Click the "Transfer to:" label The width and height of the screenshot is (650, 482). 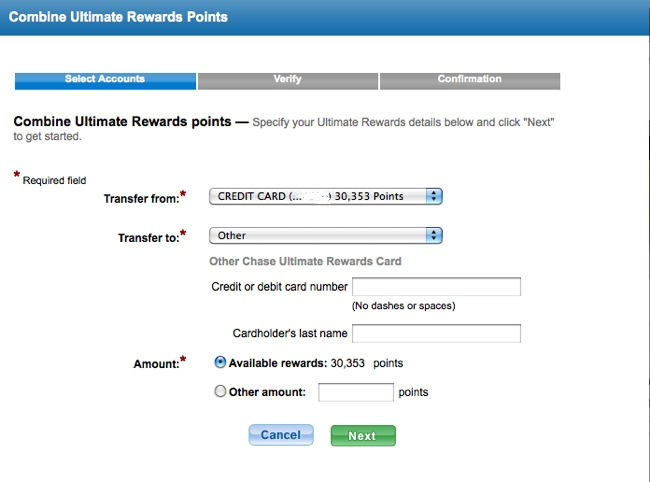pyautogui.click(x=148, y=238)
